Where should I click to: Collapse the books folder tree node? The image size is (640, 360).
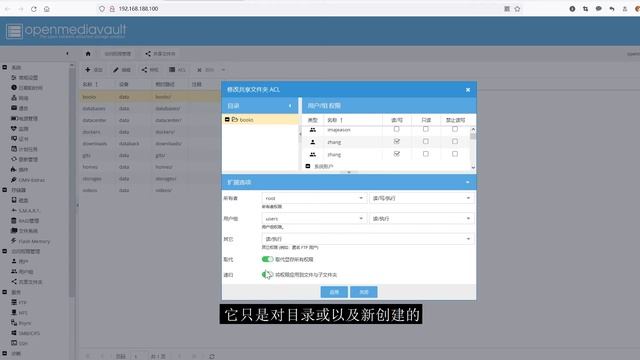point(227,120)
